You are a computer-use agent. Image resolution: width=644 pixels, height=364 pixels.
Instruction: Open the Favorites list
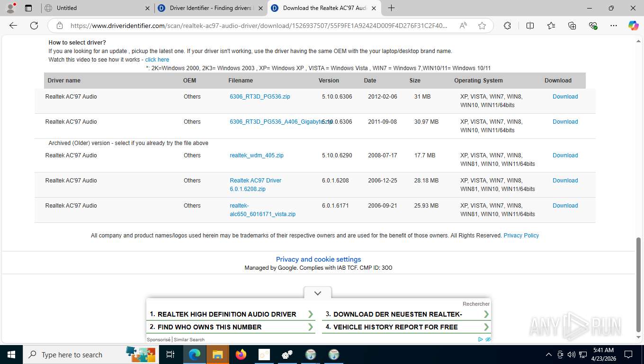click(551, 26)
